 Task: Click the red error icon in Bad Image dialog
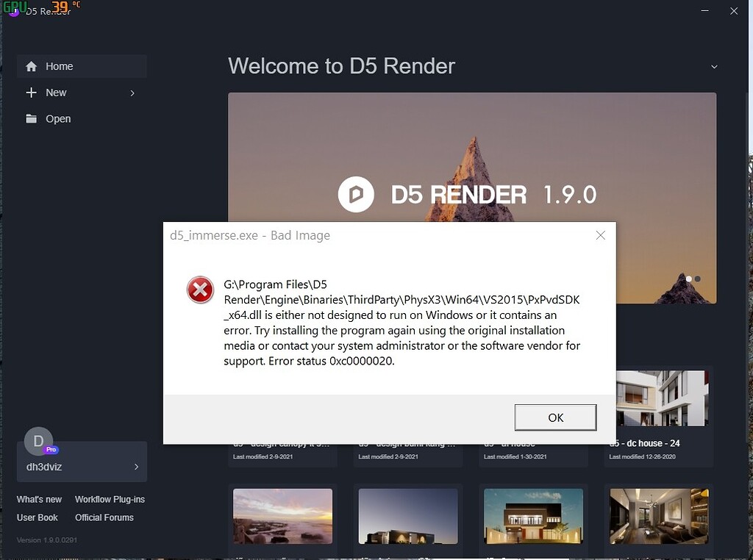click(x=200, y=290)
